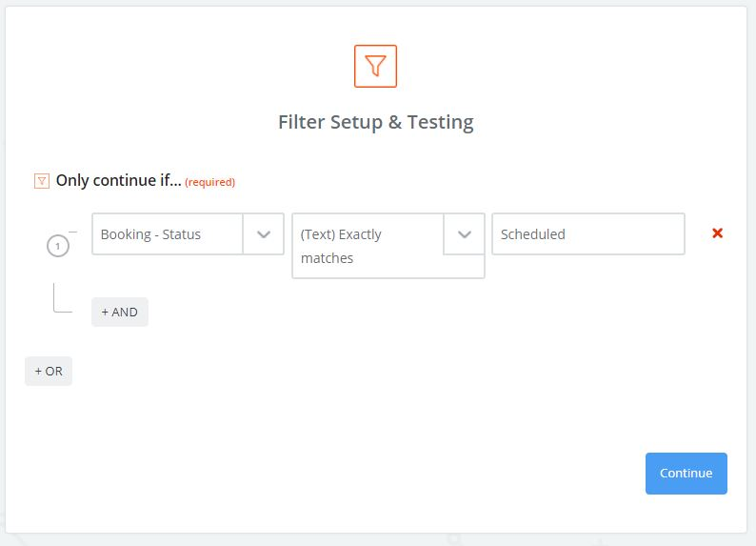Add an AND condition
The image size is (756, 546).
tap(120, 312)
